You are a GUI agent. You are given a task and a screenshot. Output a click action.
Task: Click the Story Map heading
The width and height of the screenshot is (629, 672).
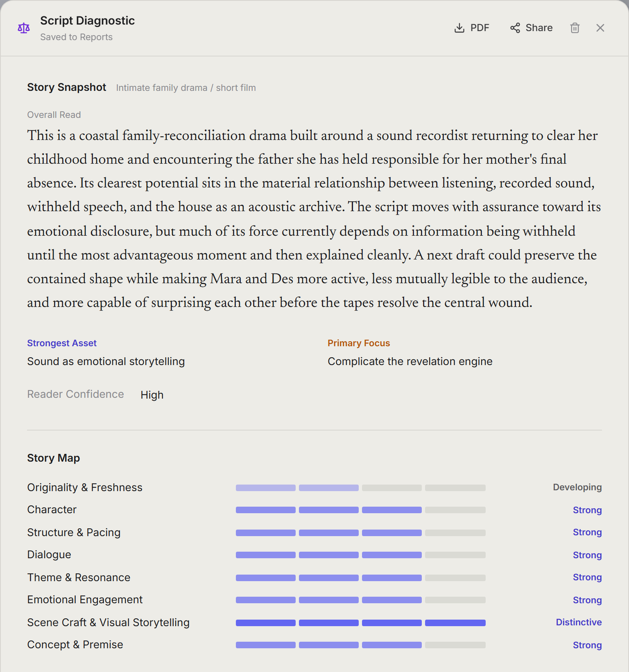coord(54,458)
